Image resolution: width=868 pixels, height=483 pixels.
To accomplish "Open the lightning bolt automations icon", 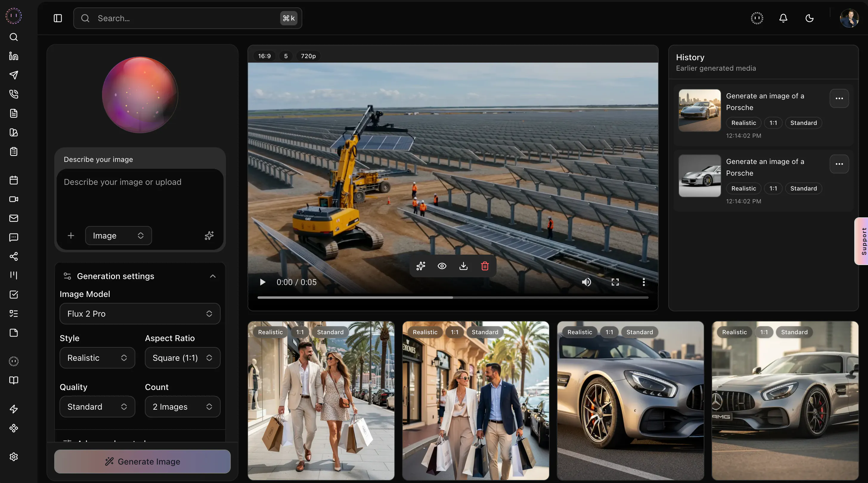I will (13, 409).
